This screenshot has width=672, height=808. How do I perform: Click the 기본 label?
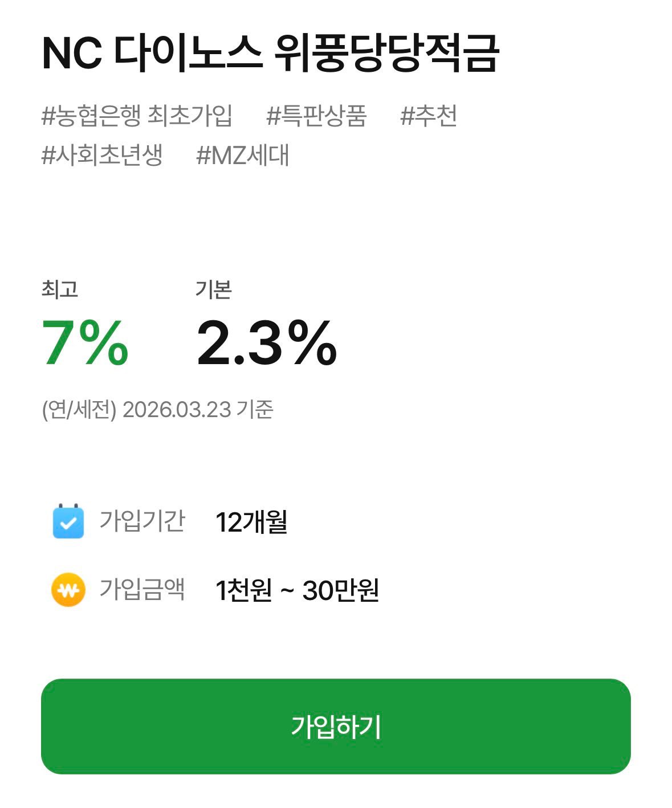(x=214, y=289)
